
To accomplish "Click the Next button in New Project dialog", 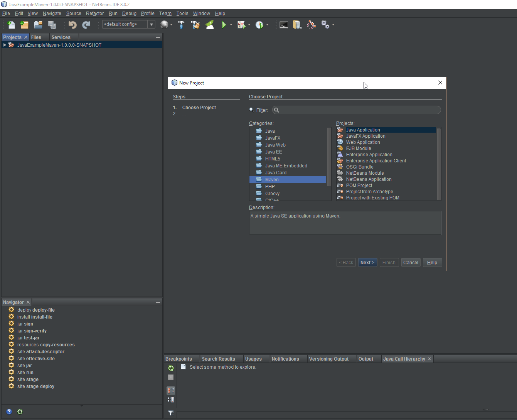I will (367, 262).
